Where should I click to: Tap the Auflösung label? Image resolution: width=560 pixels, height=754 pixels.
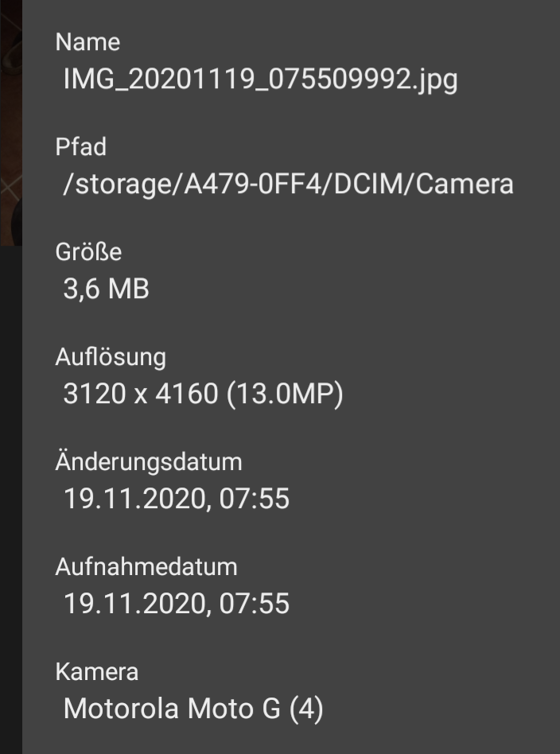pyautogui.click(x=111, y=357)
